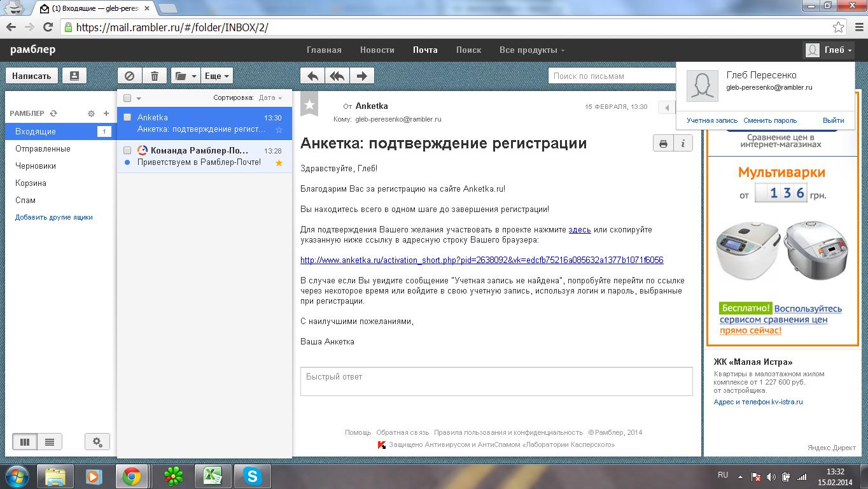Viewport: 868px width, 489px height.
Task: Collapse the Глеб account dropdown
Action: click(x=829, y=50)
